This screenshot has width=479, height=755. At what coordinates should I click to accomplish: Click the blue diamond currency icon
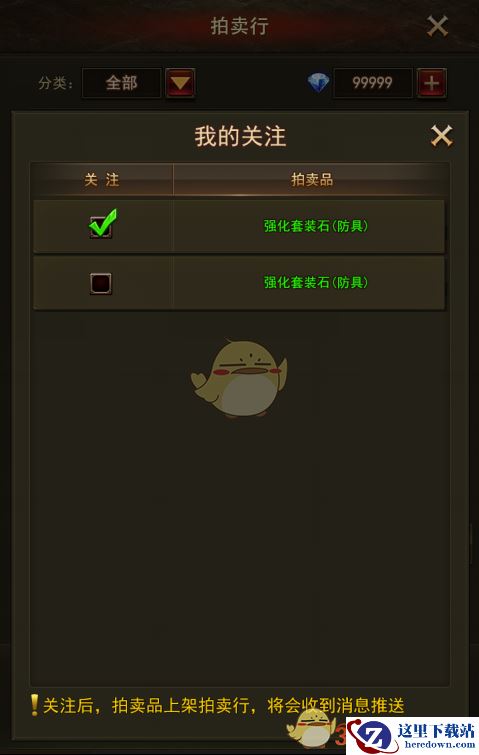coord(319,83)
